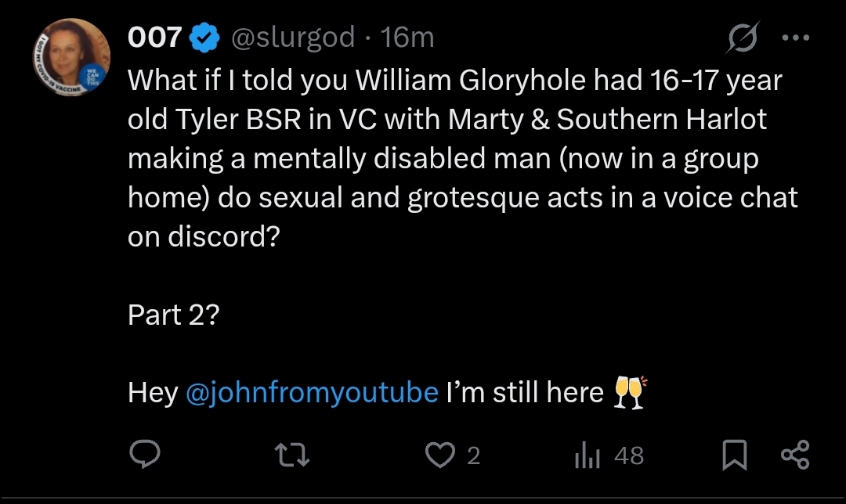
Task: Click the 'What if I told you' opening line
Action: (237, 81)
